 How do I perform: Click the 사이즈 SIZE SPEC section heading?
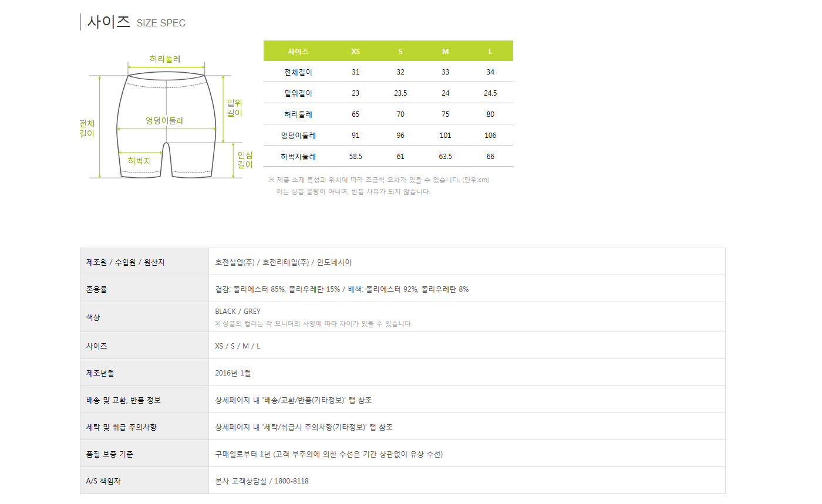[136, 22]
